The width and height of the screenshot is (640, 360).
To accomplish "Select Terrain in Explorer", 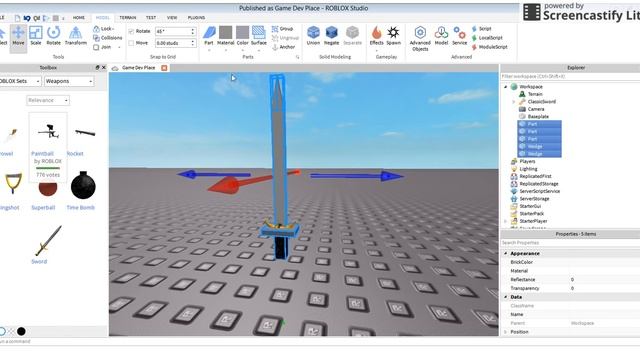I will [x=535, y=94].
